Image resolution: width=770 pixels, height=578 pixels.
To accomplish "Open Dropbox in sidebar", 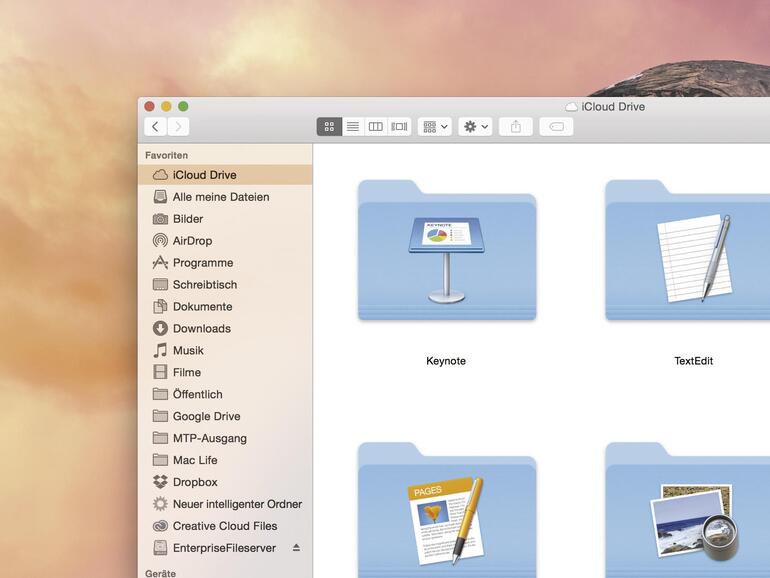I will 225,482.
